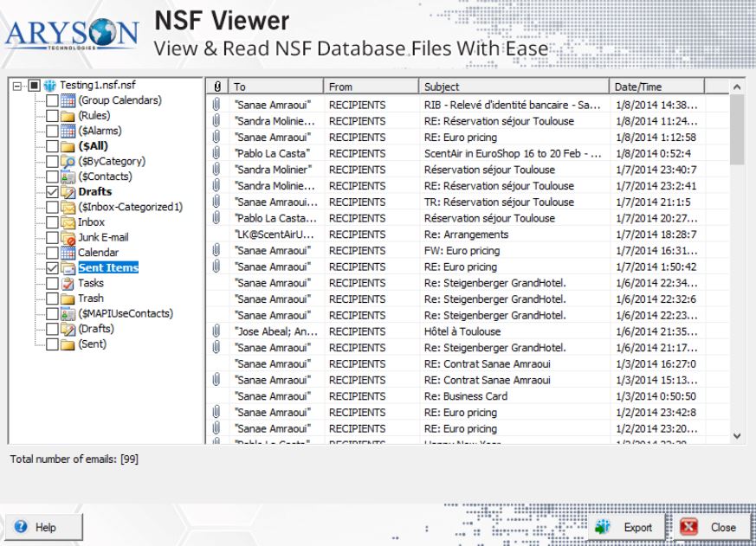Image resolution: width=756 pixels, height=546 pixels.
Task: Select the ($Inbox-Categorized1) folder label
Action: coord(131,207)
